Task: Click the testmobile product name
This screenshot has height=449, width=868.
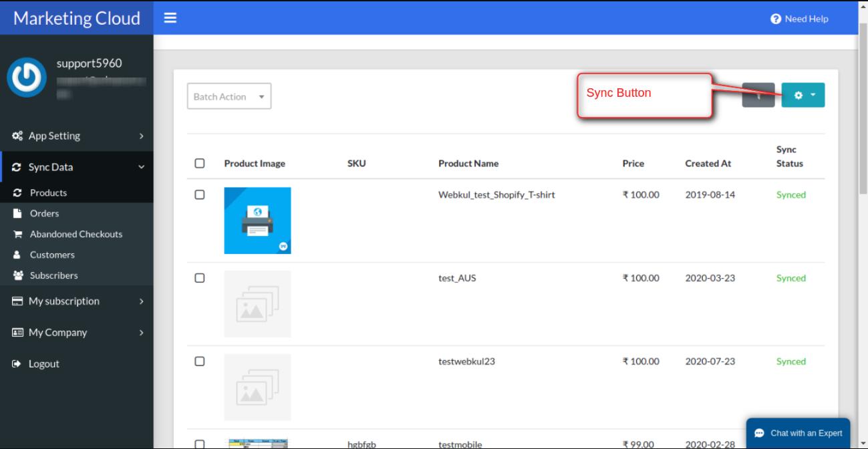Action: point(460,444)
